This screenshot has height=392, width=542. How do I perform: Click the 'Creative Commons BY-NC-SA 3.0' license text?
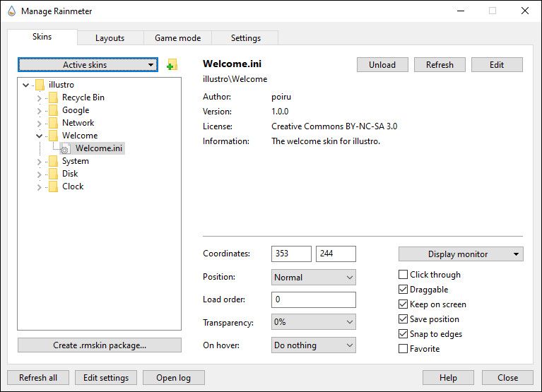[x=334, y=126]
